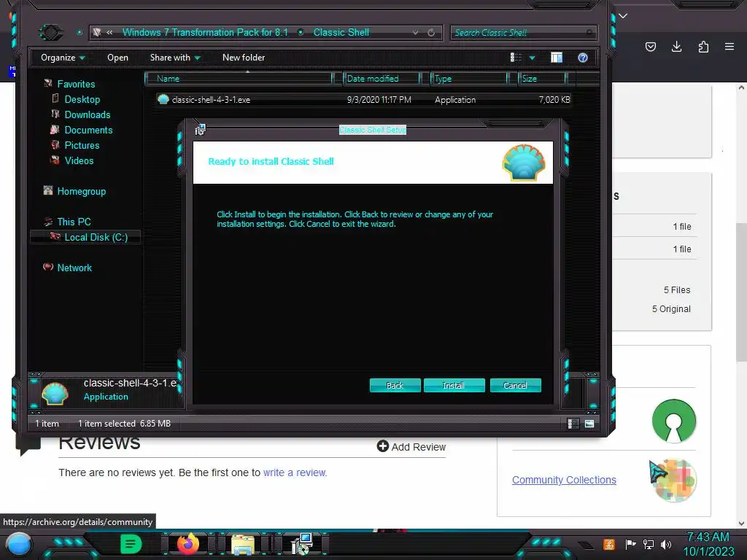Expand the Share with dropdown
Screen dimensions: 747x560
(x=175, y=58)
